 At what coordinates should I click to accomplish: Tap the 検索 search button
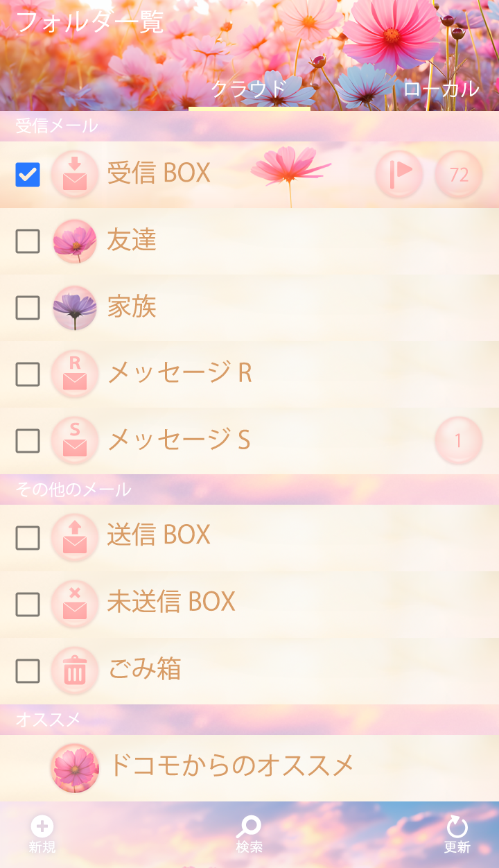tap(249, 834)
